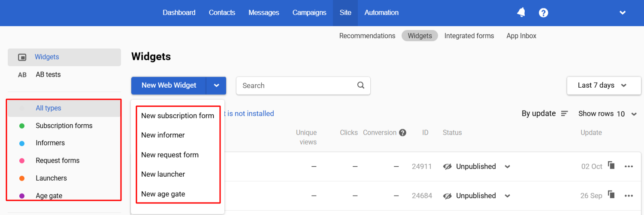This screenshot has width=644, height=215.
Task: Open the notifications bell
Action: 521,13
